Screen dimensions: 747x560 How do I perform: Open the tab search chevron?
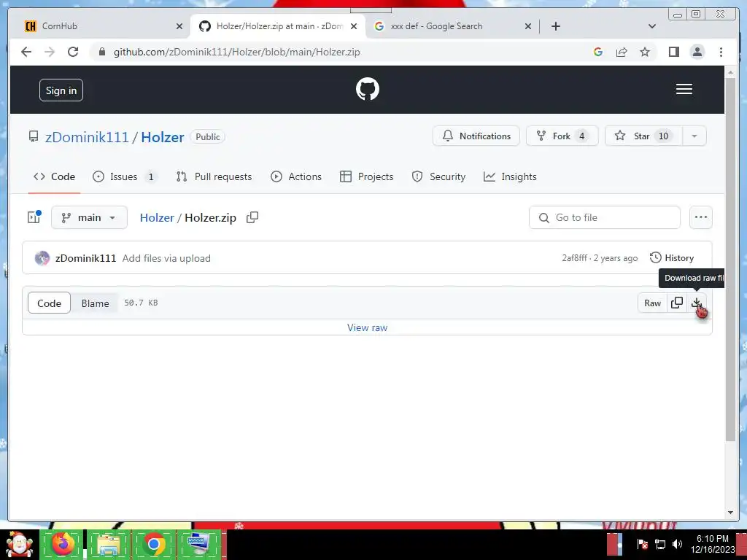(x=652, y=27)
